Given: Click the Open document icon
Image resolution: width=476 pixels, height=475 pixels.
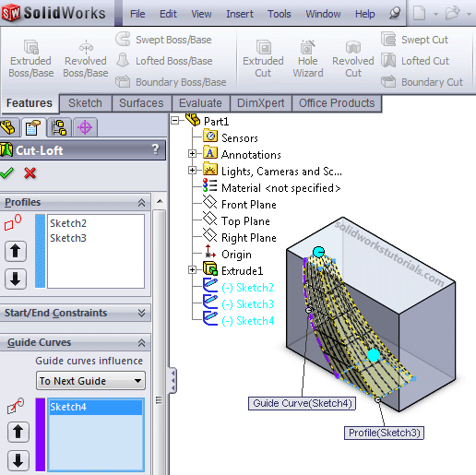Looking at the screenshot, I should (453, 14).
